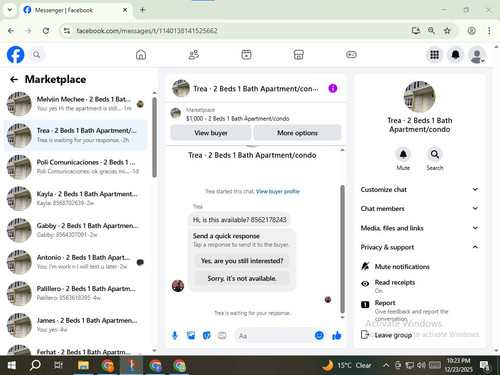Open the Facebook logo home link
The height and width of the screenshot is (375, 500).
point(16,55)
